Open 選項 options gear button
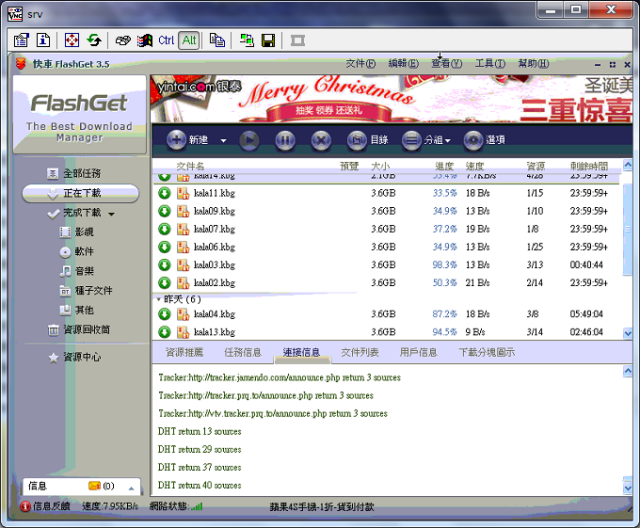 click(484, 140)
